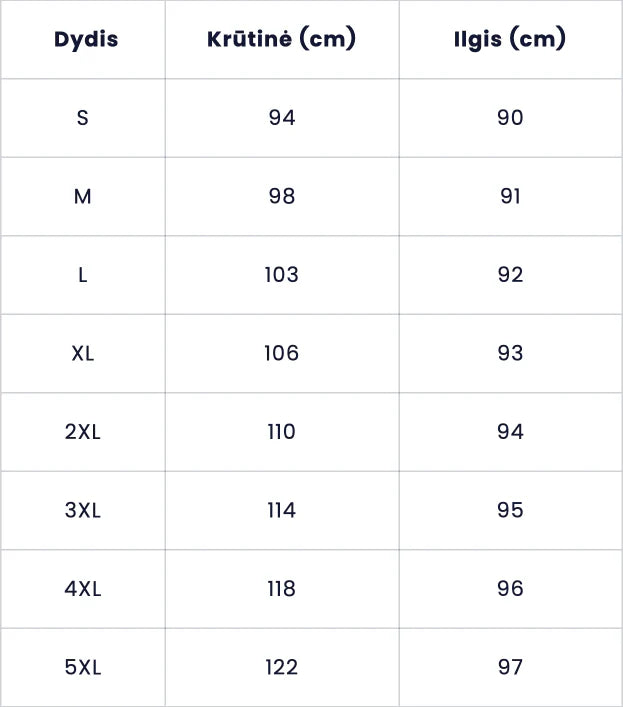Select the S size cell
The height and width of the screenshot is (707, 623).
pyautogui.click(x=83, y=118)
